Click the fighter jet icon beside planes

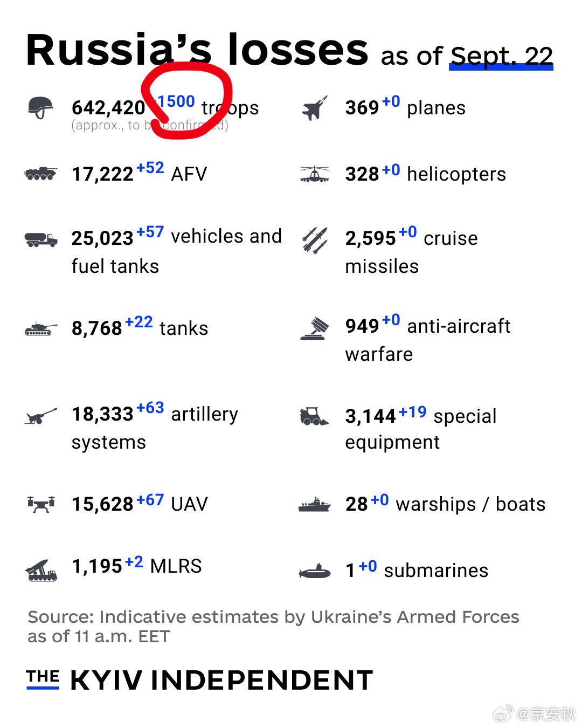pyautogui.click(x=315, y=108)
